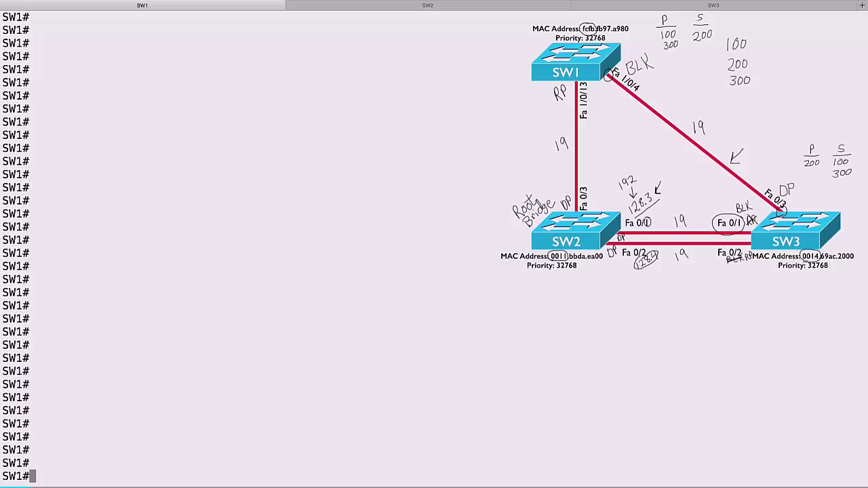
Task: Click the SW1 MAC Address text
Action: point(580,28)
